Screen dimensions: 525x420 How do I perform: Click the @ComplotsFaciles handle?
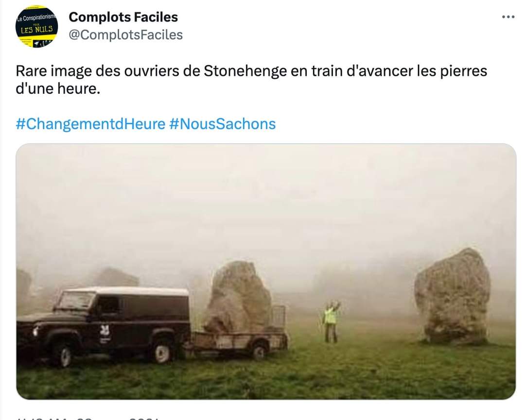point(125,34)
